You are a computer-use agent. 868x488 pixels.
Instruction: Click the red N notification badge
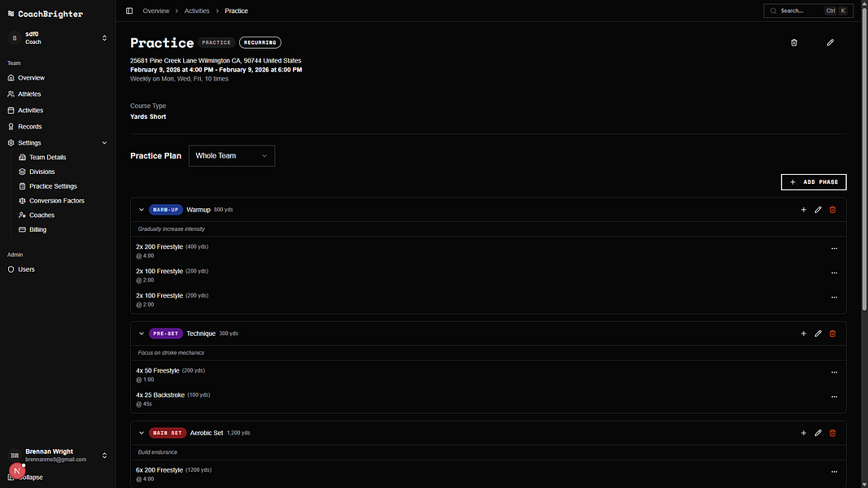point(17,471)
